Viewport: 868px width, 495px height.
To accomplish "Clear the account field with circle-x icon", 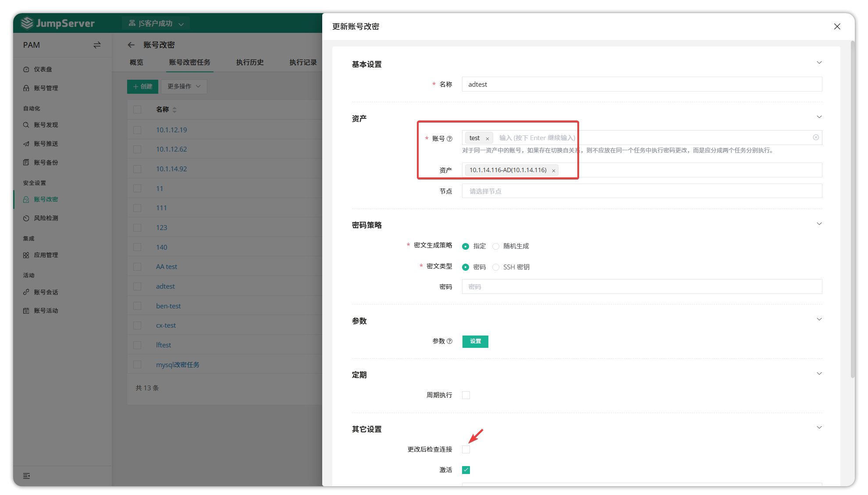I will [816, 138].
